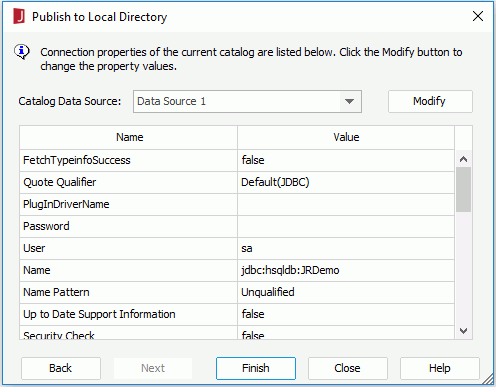Select the Name Pattern property name
This screenshot has width=496, height=387.
128,292
